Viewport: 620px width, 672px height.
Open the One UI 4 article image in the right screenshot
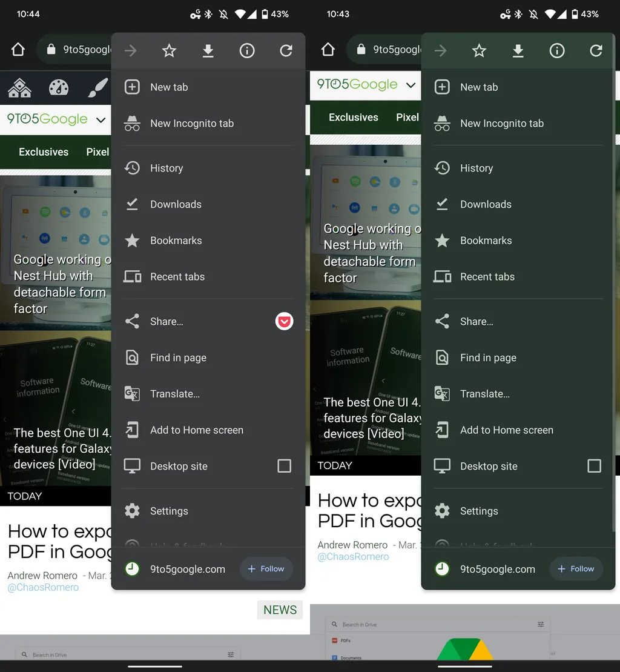point(366,378)
